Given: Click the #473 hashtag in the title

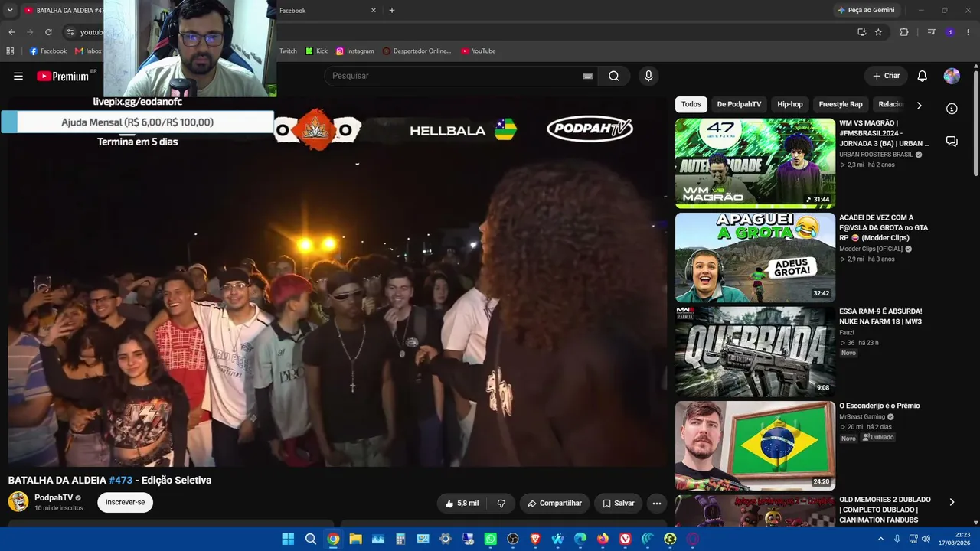Looking at the screenshot, I should [121, 481].
